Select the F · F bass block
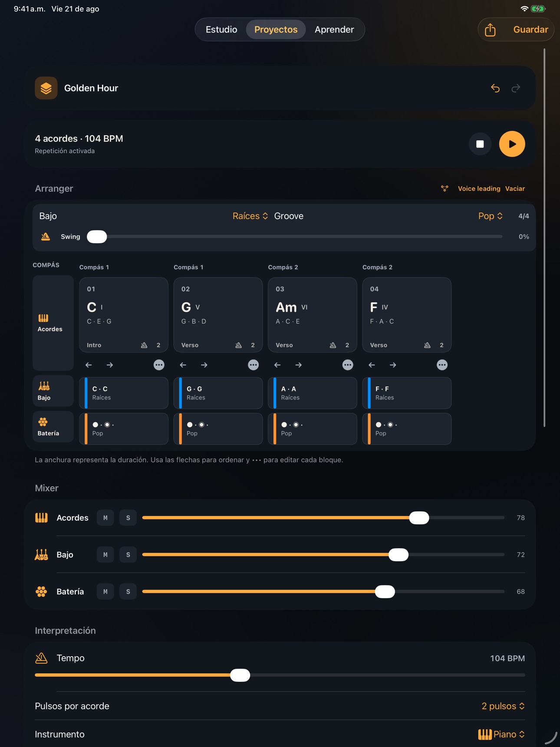Screen dimensions: 560x747 [407, 393]
